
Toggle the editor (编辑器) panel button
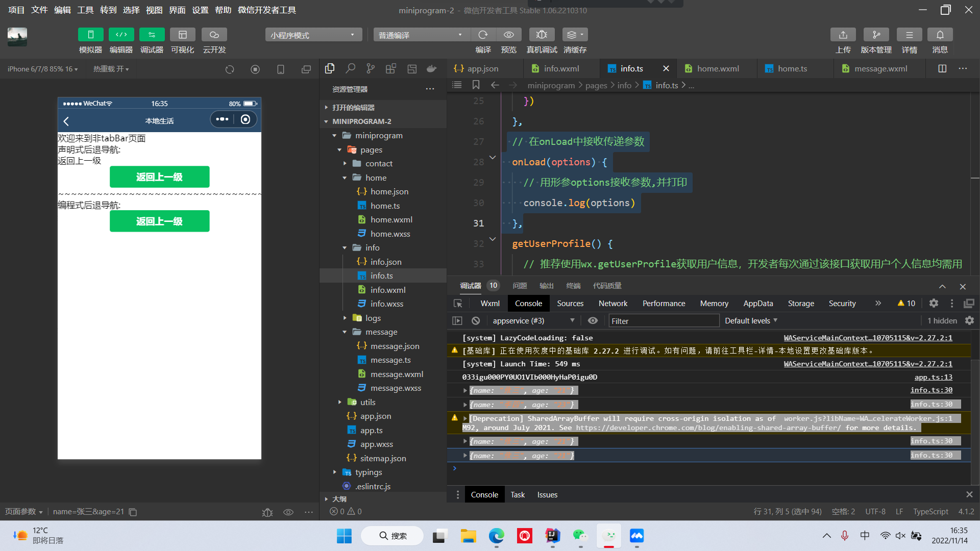click(121, 35)
